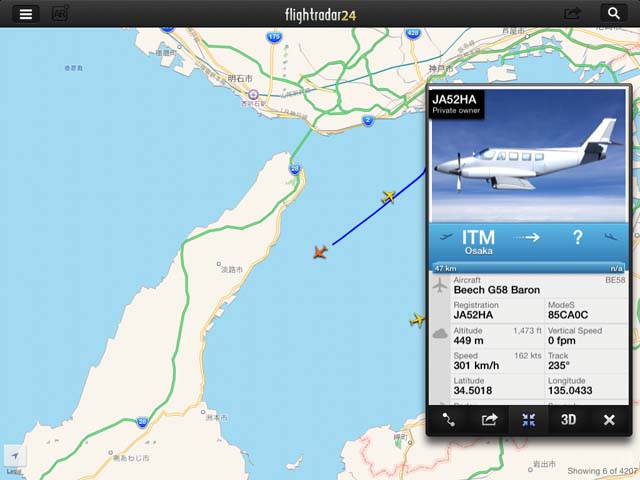Screen dimensions: 640x480
Task: Toggle follow-aircraft collapse arrows icon
Action: [x=529, y=420]
